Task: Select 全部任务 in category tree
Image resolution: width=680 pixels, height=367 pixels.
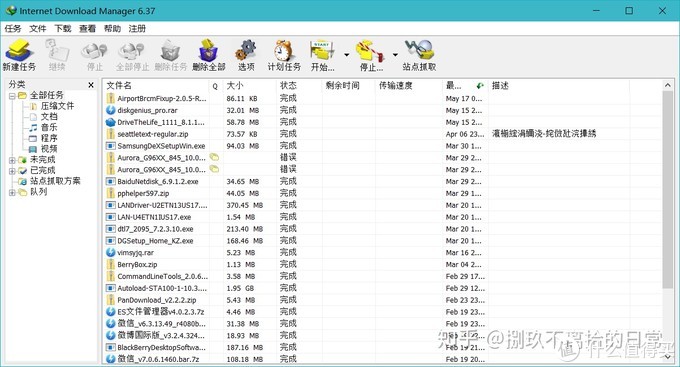Action: pos(46,95)
